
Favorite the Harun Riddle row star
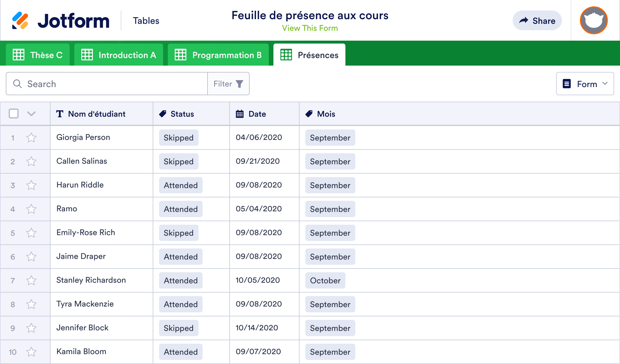tap(31, 185)
